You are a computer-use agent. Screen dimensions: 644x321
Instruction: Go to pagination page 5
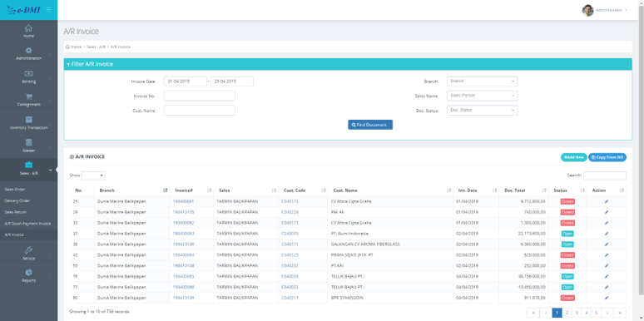597,313
